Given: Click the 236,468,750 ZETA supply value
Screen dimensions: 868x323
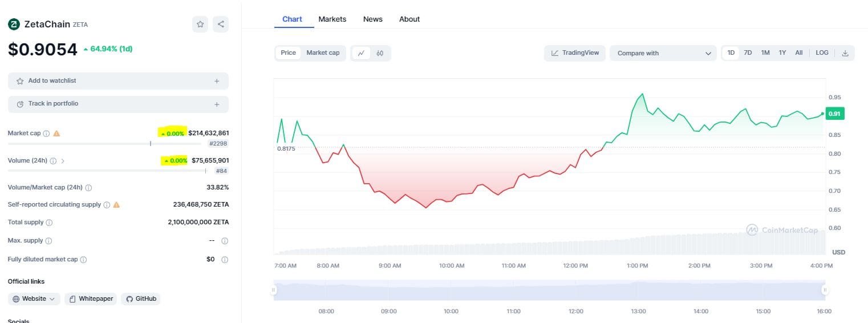Looking at the screenshot, I should point(201,205).
